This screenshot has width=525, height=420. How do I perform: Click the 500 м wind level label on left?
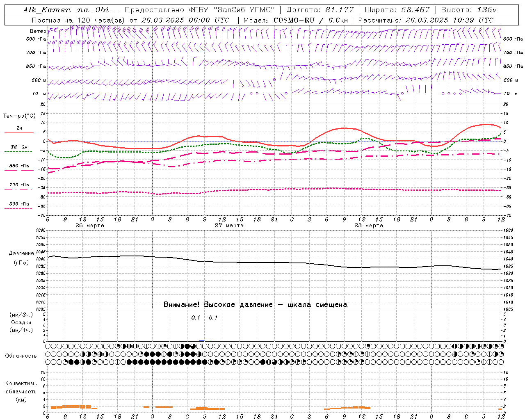point(39,80)
